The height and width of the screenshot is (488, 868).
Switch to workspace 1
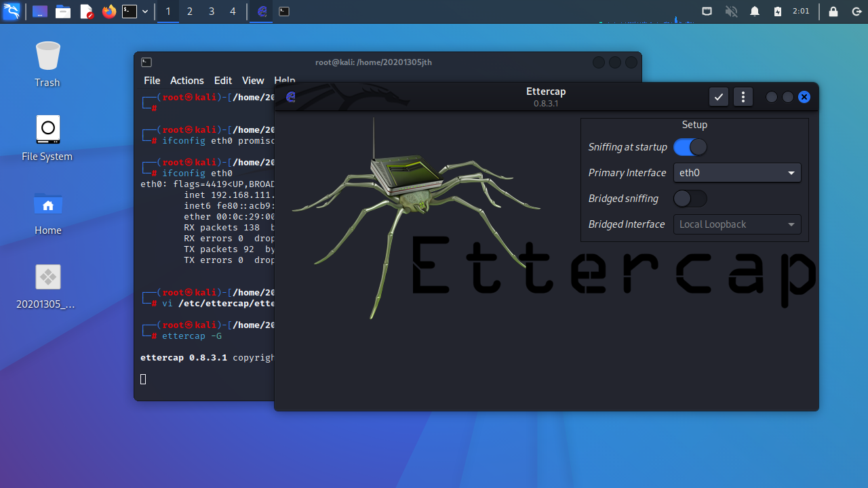click(x=167, y=11)
